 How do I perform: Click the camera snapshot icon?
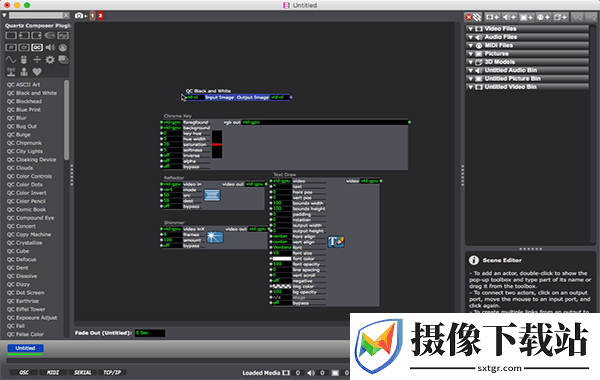click(x=79, y=16)
